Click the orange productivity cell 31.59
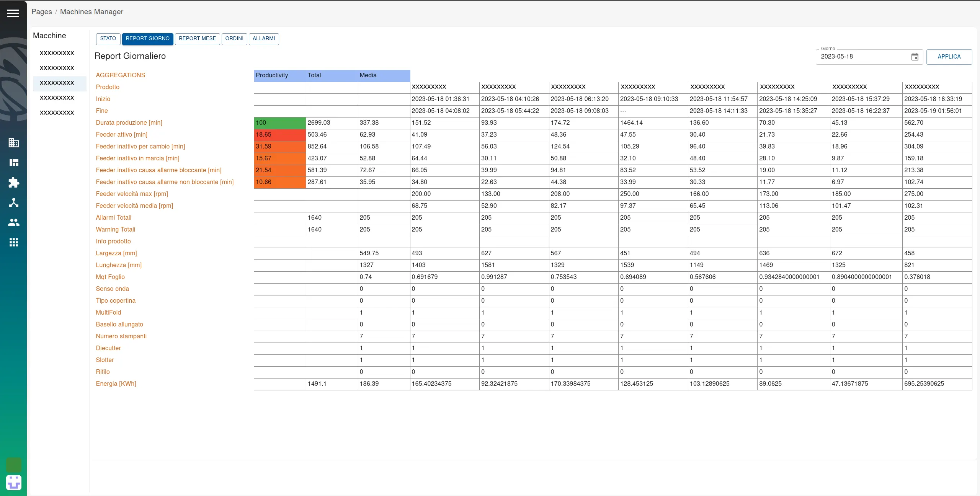Viewport: 980px width, 496px height. coord(280,147)
